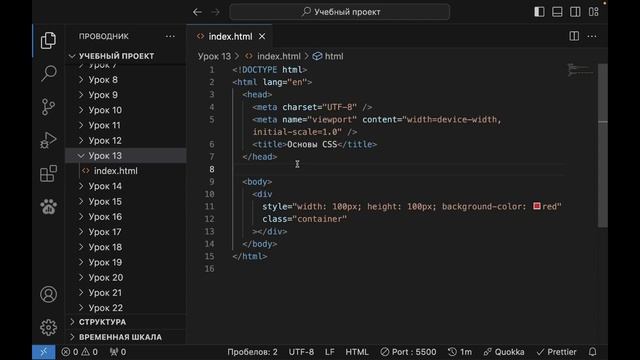Open the Extensions view

point(48,173)
